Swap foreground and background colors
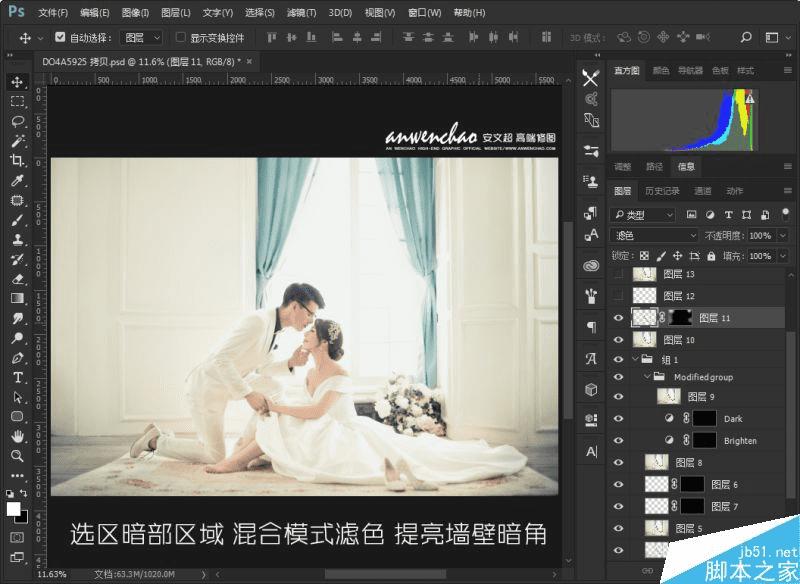Viewport: 800px width, 584px height. 23,493
